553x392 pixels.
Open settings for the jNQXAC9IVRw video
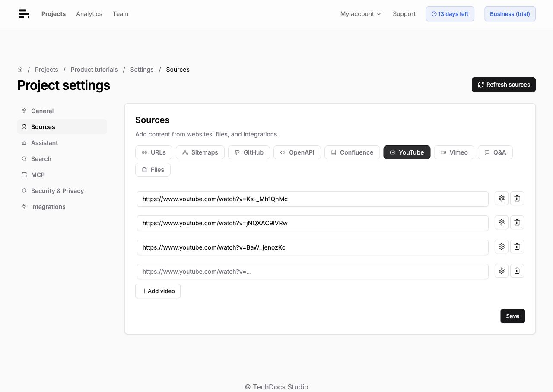point(502,222)
